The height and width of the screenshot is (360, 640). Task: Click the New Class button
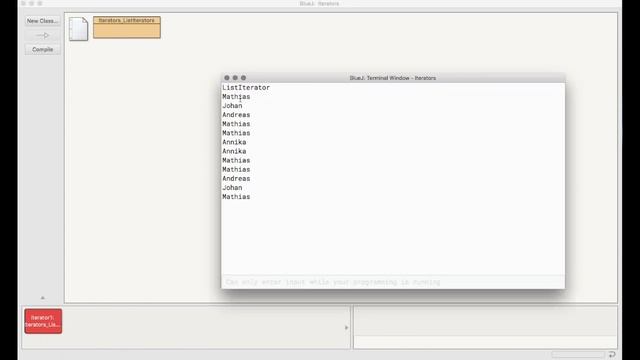42,21
